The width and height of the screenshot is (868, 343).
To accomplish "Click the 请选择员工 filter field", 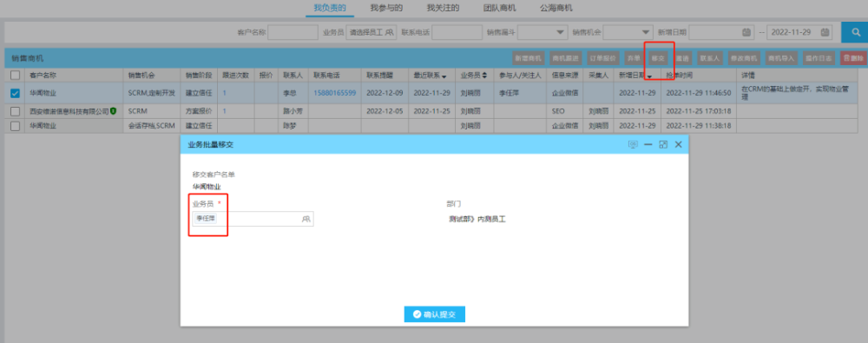I will pos(371,32).
